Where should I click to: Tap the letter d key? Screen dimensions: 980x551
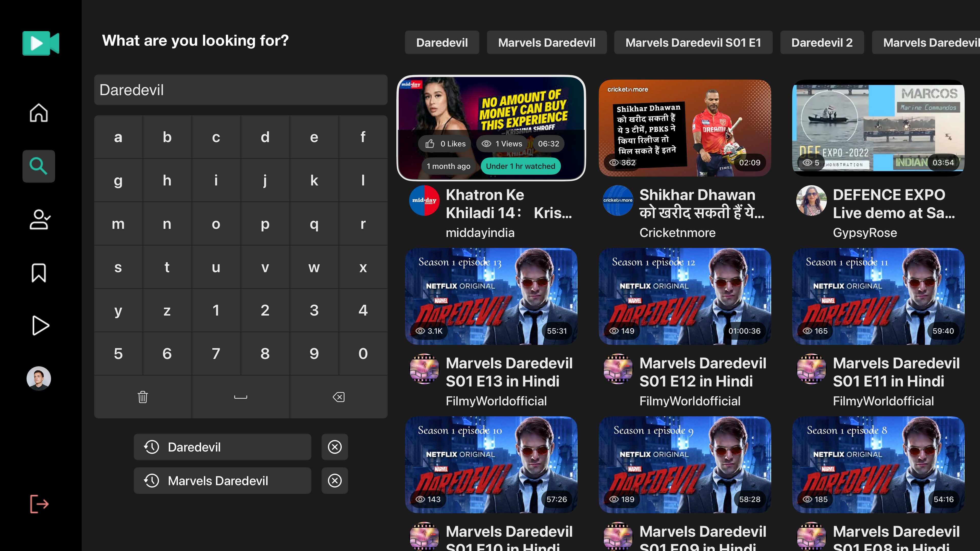click(x=265, y=137)
